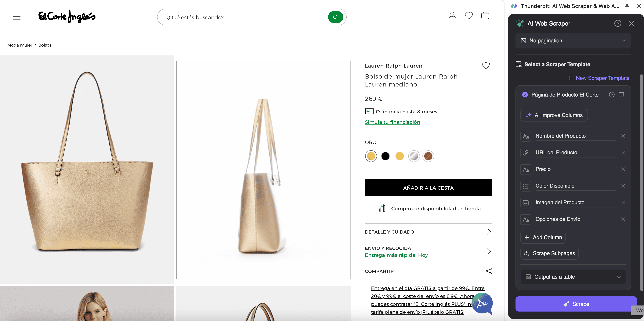The height and width of the screenshot is (321, 644).
Task: Click the share icon next to Compartir
Action: [489, 271]
